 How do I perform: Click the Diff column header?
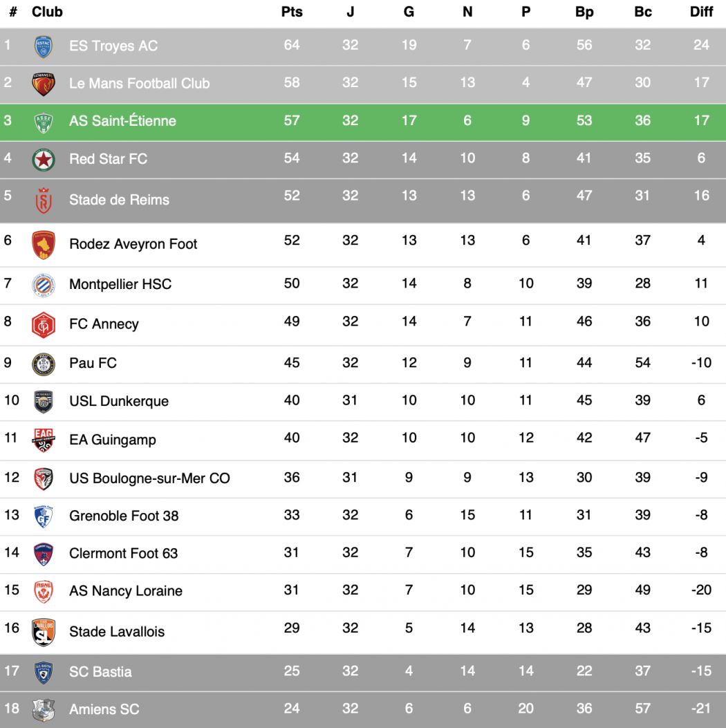[701, 12]
